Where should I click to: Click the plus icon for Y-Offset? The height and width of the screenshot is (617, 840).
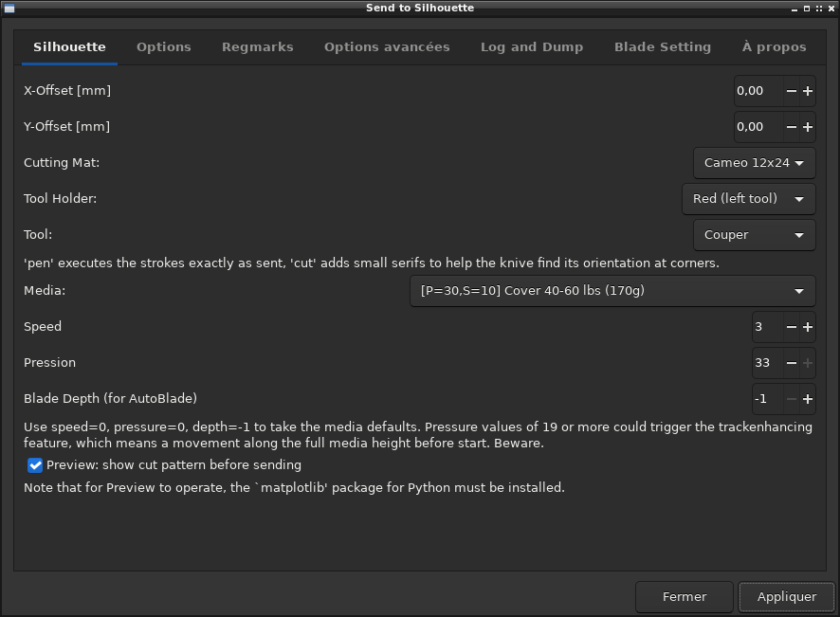[808, 127]
